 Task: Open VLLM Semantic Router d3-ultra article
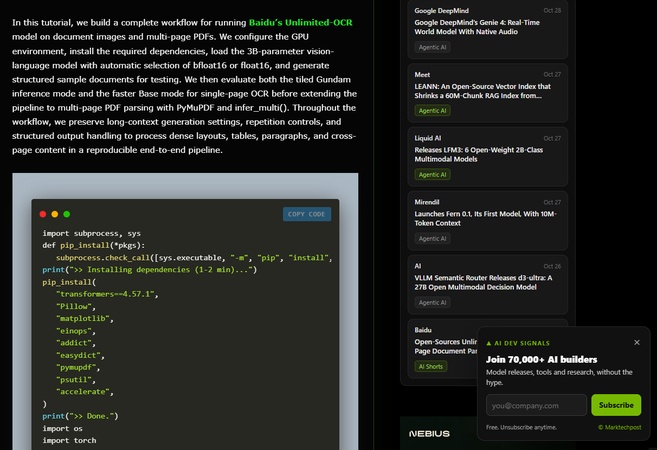(x=483, y=282)
